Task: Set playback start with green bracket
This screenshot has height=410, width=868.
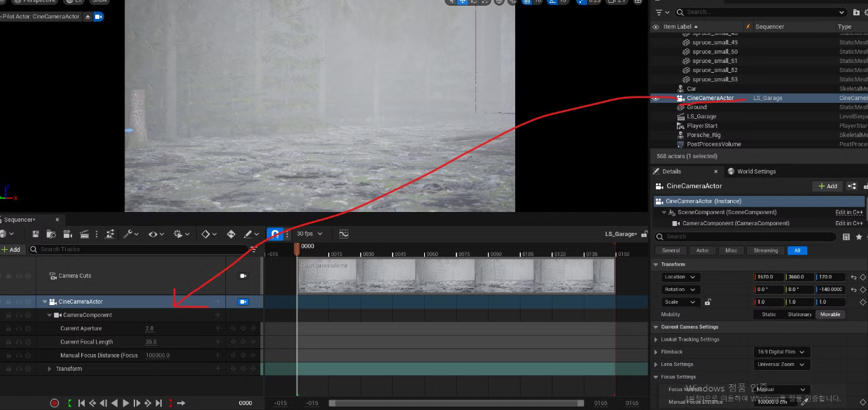Action: [70, 403]
